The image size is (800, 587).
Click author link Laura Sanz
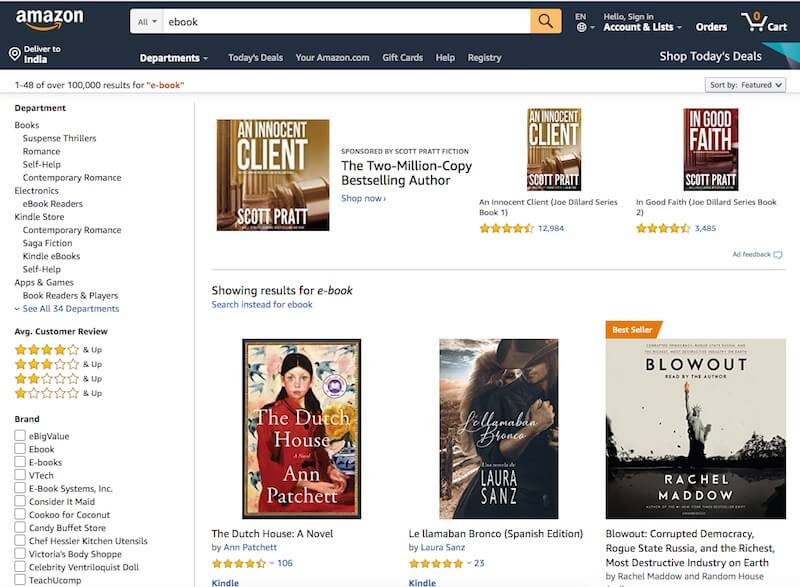[443, 547]
